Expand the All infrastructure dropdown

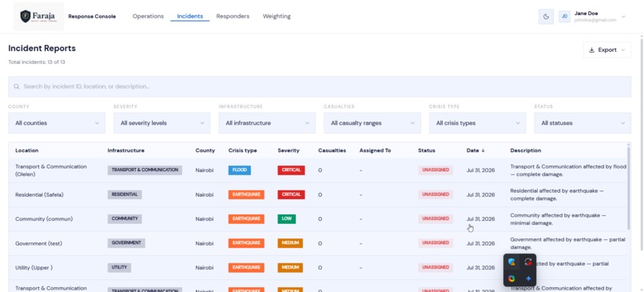(267, 123)
